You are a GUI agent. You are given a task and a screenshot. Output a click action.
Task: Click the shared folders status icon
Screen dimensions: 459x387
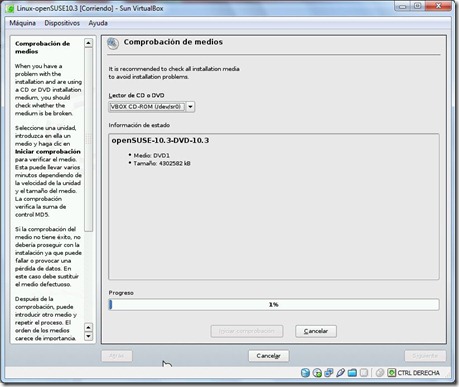click(x=352, y=373)
